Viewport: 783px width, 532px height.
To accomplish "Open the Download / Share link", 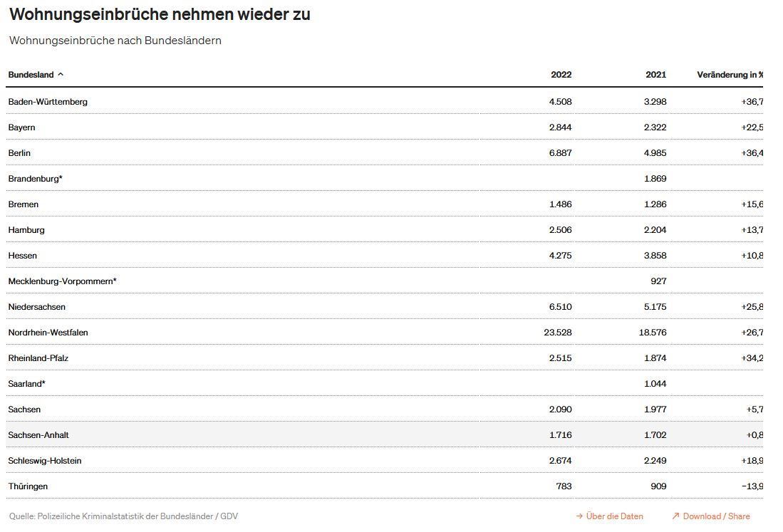I will [x=716, y=516].
